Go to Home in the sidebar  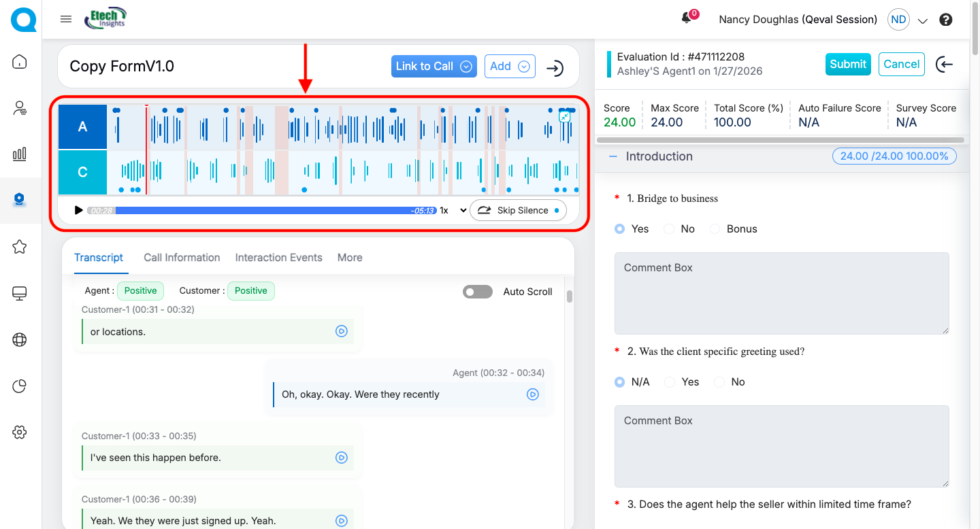tap(20, 62)
